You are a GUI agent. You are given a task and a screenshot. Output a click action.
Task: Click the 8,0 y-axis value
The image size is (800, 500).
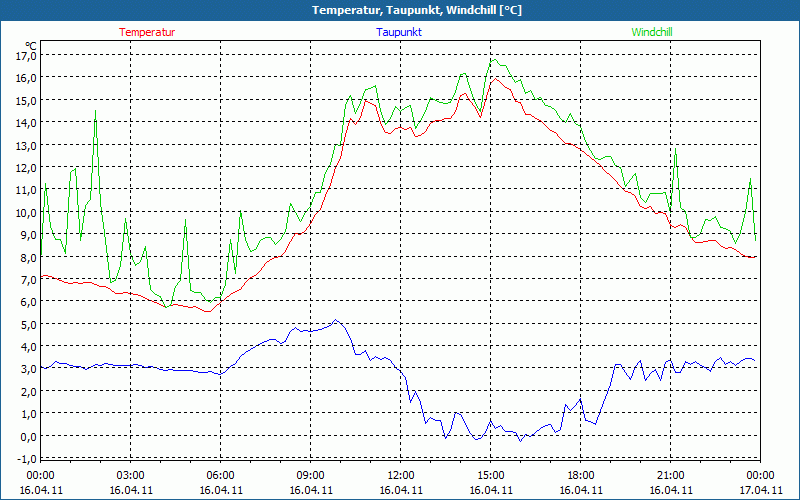pos(29,257)
